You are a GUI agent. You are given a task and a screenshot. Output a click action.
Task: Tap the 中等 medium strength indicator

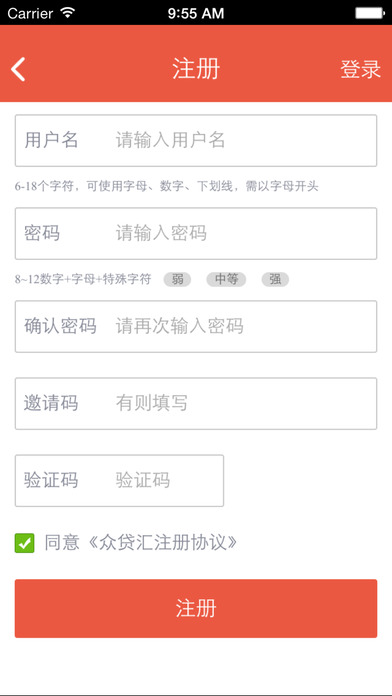coord(226,280)
